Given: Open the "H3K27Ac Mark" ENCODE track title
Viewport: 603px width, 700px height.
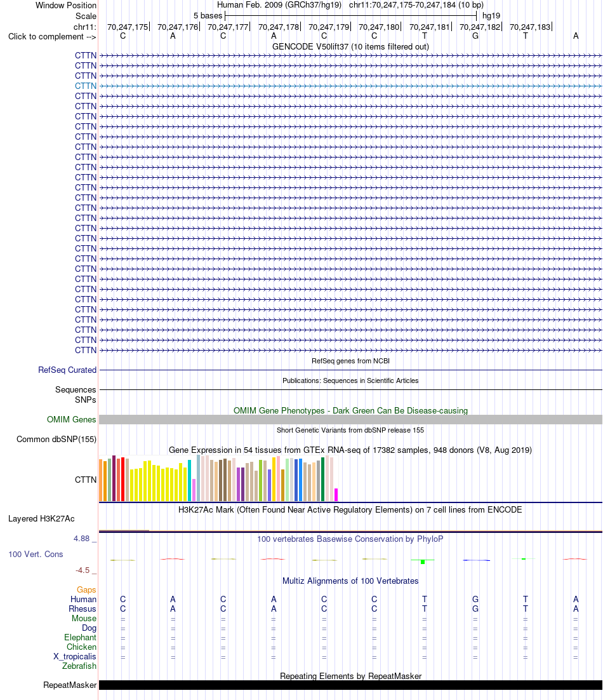Looking at the screenshot, I should click(350, 510).
